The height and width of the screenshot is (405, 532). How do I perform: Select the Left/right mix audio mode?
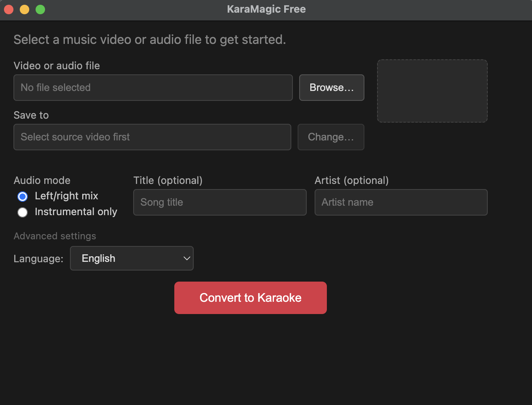(x=23, y=196)
